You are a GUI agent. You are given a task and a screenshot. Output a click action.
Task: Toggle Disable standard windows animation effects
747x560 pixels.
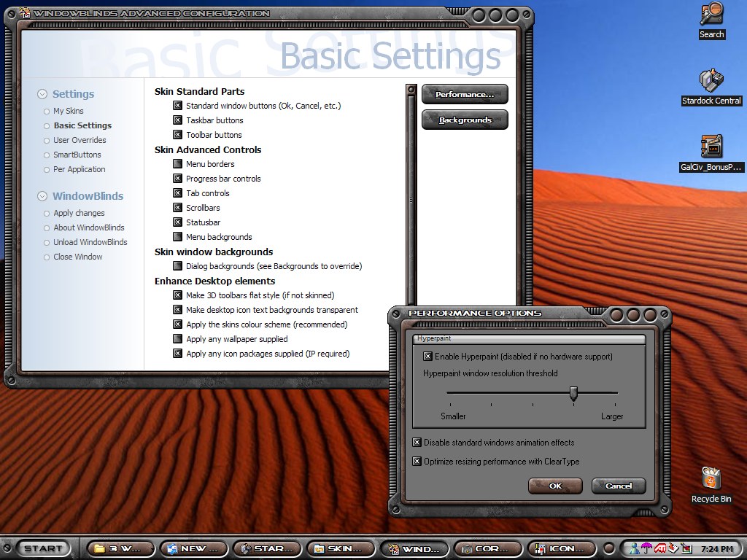(417, 443)
